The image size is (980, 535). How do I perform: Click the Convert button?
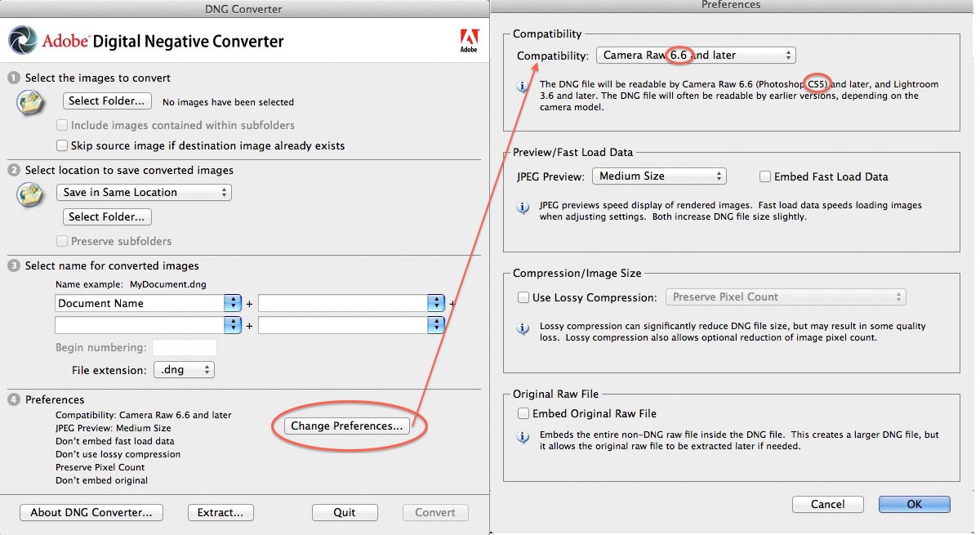tap(435, 513)
